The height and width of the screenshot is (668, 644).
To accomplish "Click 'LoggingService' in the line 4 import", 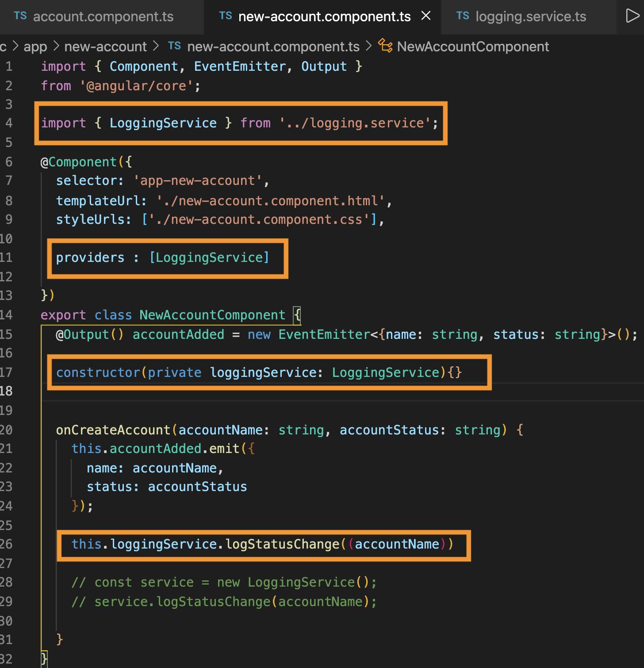I will click(x=163, y=123).
